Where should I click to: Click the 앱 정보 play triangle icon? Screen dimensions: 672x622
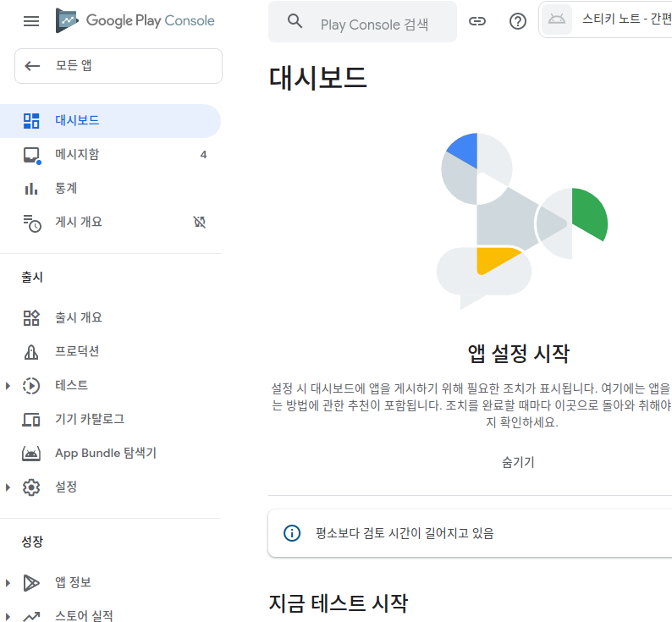coord(31,583)
